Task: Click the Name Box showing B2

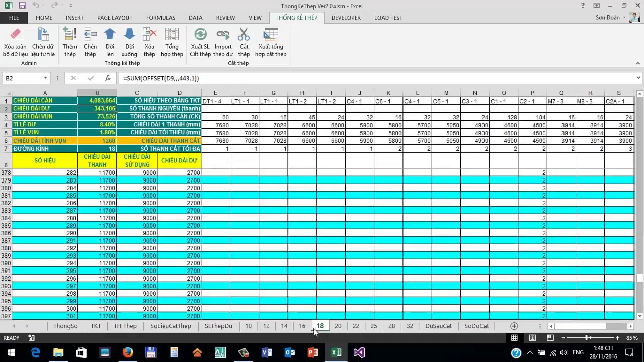Action: pos(23,78)
